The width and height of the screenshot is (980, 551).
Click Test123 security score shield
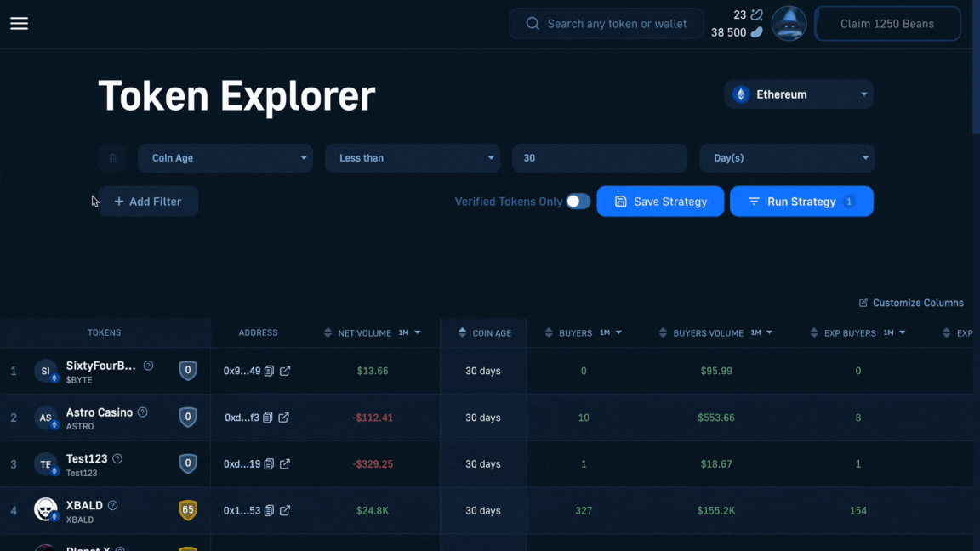pos(187,463)
